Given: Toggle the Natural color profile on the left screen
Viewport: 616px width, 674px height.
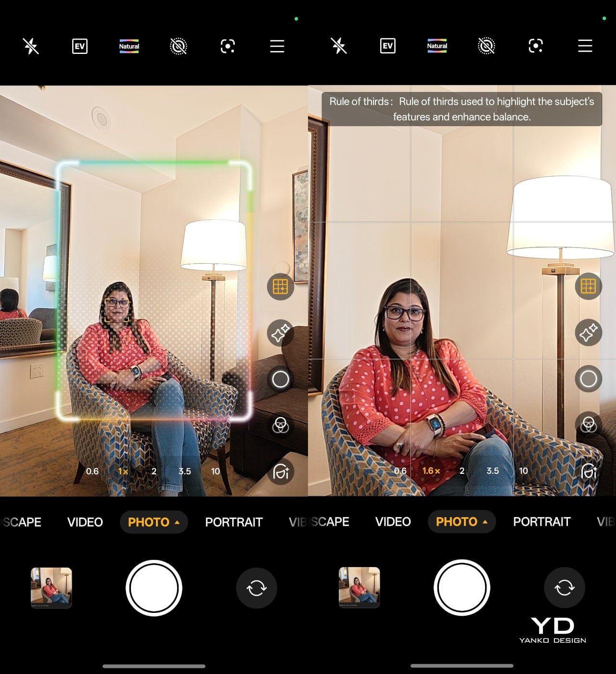Looking at the screenshot, I should pos(129,46).
